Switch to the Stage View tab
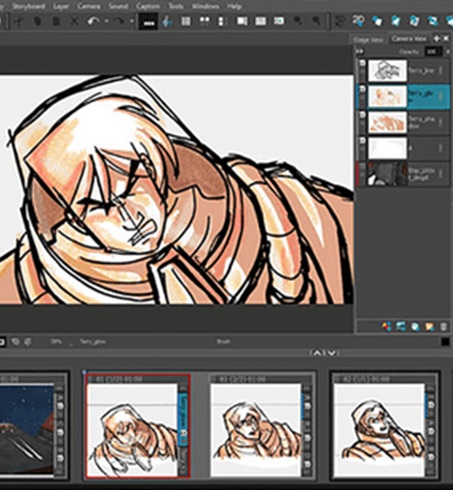The height and width of the screenshot is (490, 453). 368,40
